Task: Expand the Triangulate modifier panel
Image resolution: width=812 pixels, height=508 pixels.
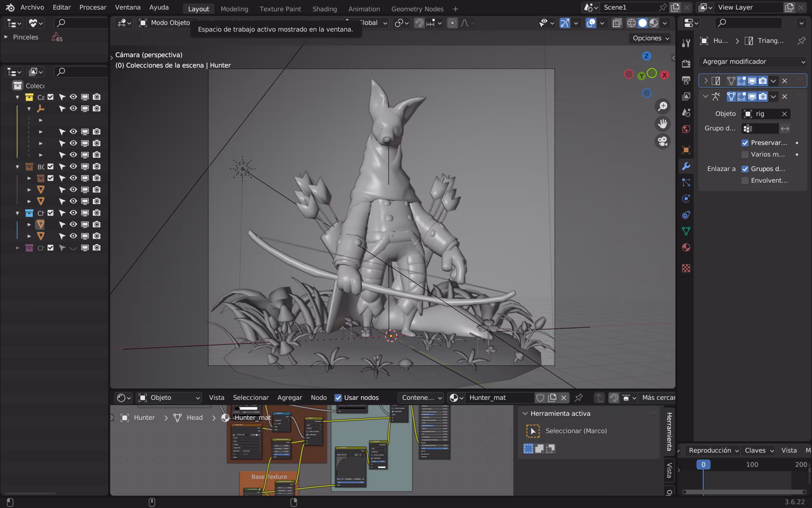Action: [705, 81]
